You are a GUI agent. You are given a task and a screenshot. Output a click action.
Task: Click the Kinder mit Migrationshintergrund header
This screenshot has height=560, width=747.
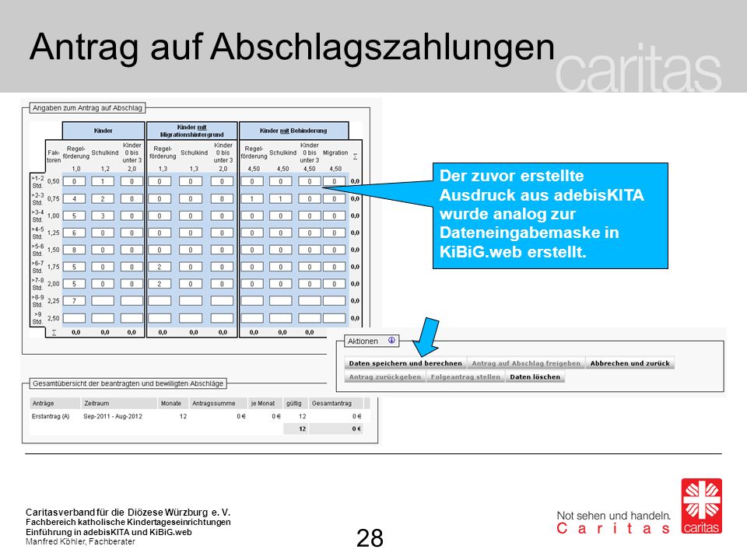coord(191,131)
